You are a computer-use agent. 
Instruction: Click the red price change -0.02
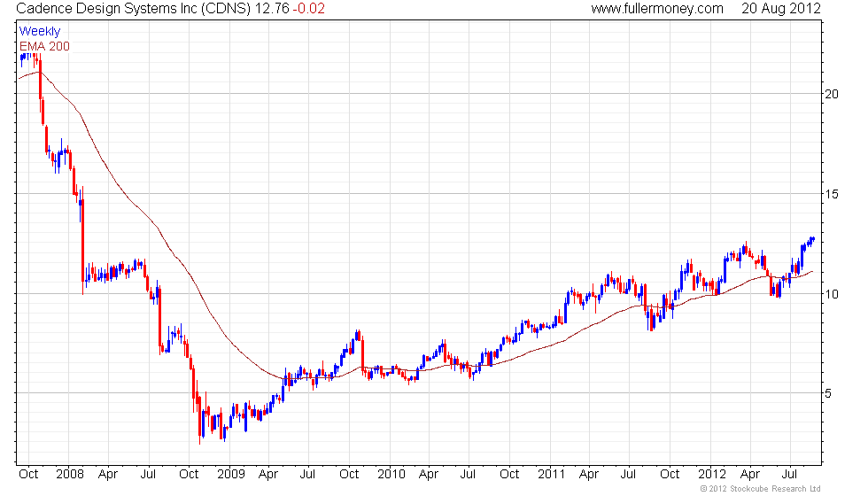point(308,9)
